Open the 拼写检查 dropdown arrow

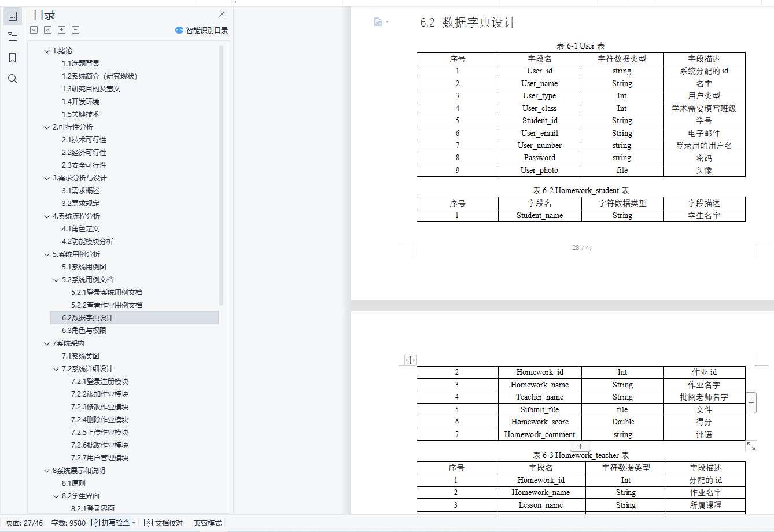pyautogui.click(x=134, y=523)
